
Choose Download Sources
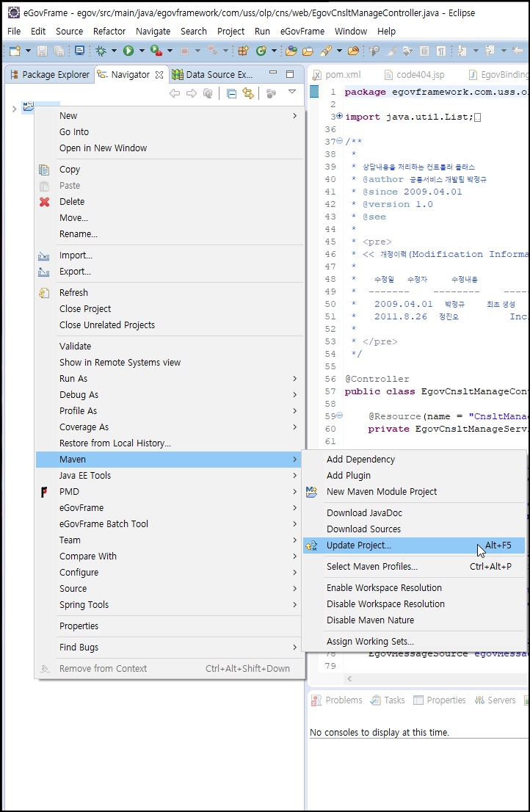coord(414,529)
